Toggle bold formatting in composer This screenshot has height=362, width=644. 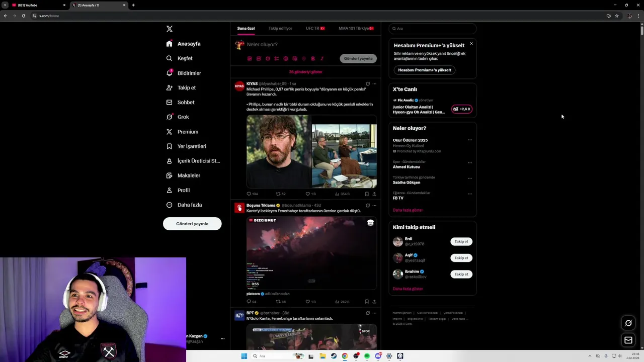point(313,59)
